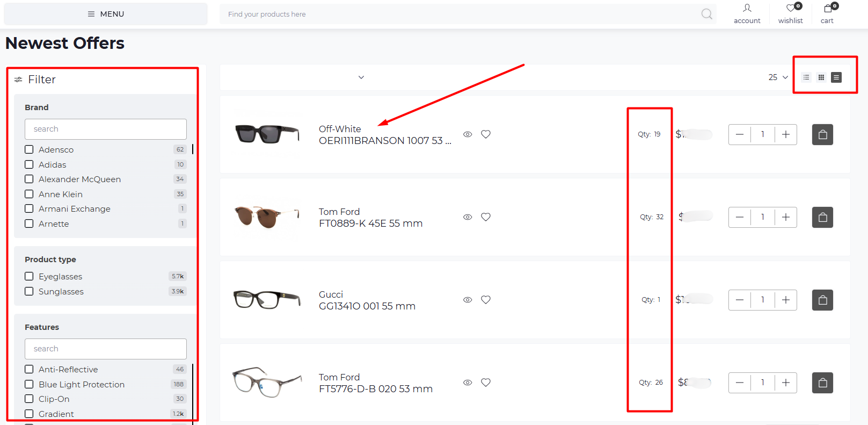
Task: Switch to compact list view
Action: pos(806,77)
